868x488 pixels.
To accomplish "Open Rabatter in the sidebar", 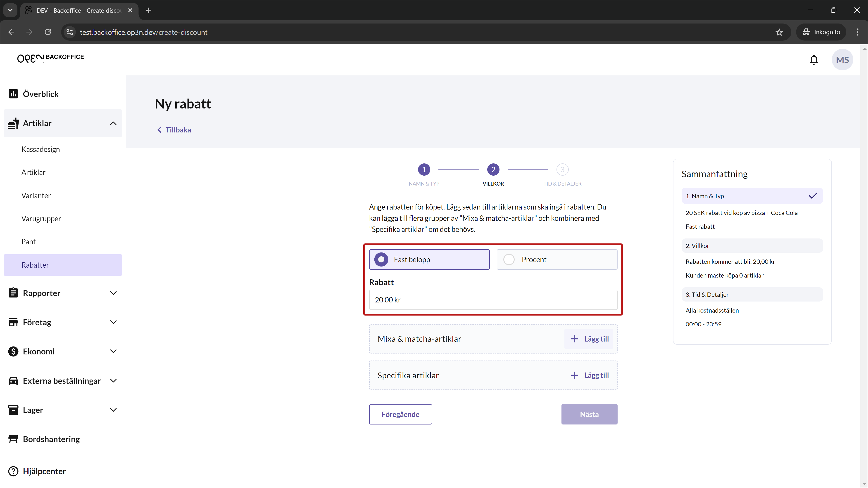I will tap(63, 265).
